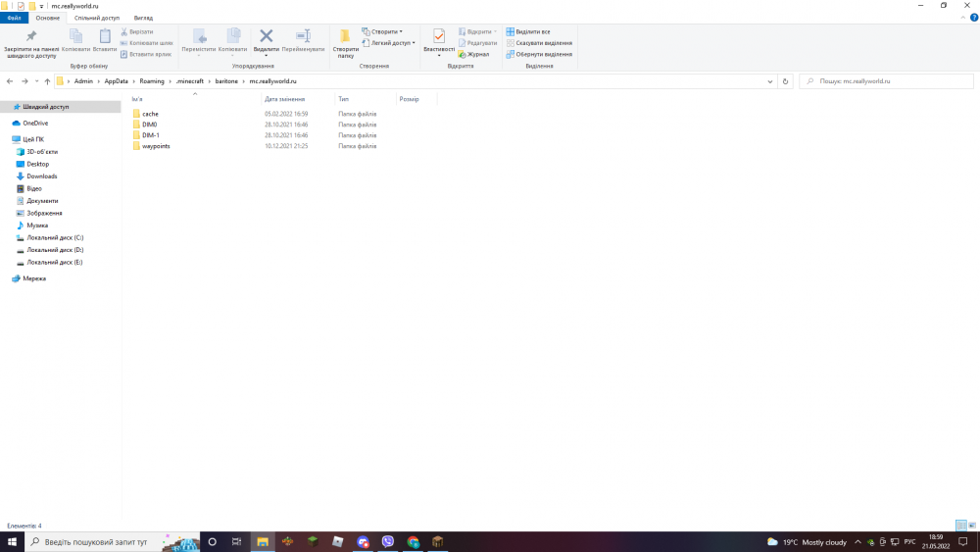
Task: Open Локальний диск (D:) in sidebar
Action: pos(54,250)
